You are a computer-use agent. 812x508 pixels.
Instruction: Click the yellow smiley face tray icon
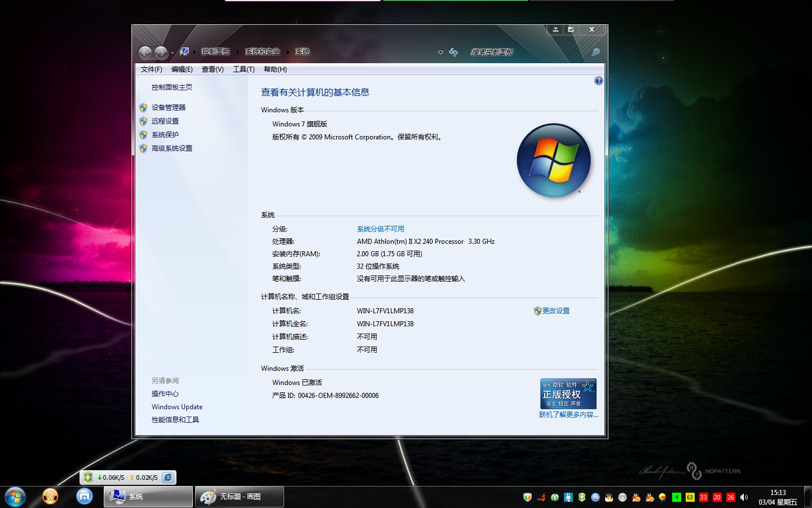663,497
